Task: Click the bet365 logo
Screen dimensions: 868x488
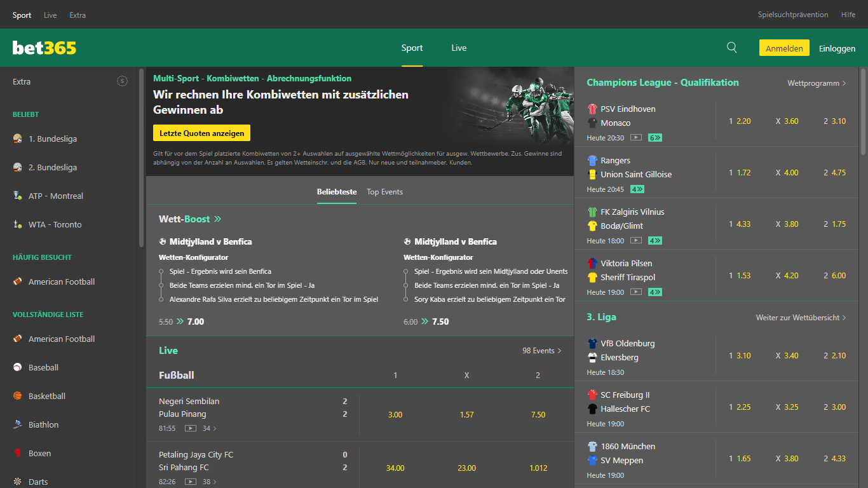Action: (x=44, y=48)
